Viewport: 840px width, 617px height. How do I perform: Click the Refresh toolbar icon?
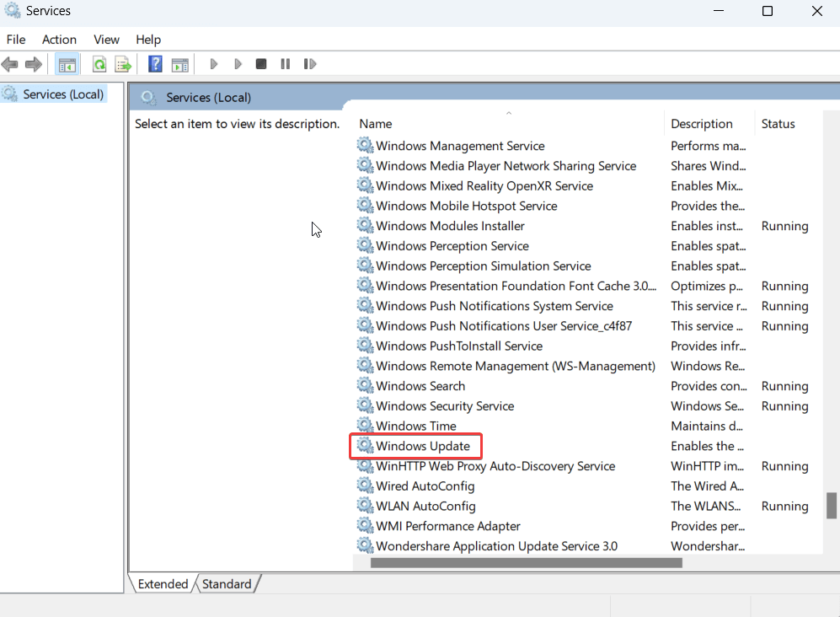click(99, 64)
